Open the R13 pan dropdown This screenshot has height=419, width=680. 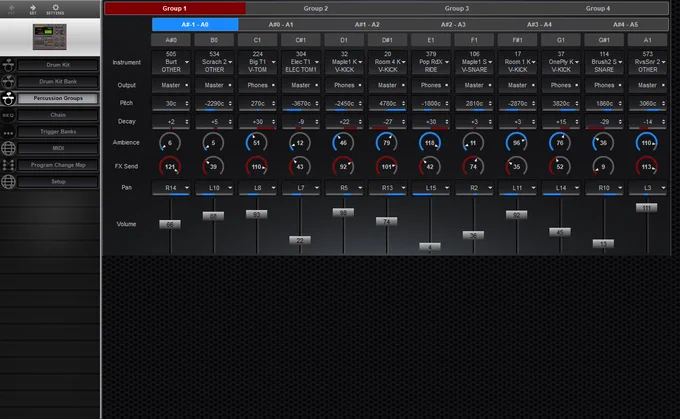point(387,188)
